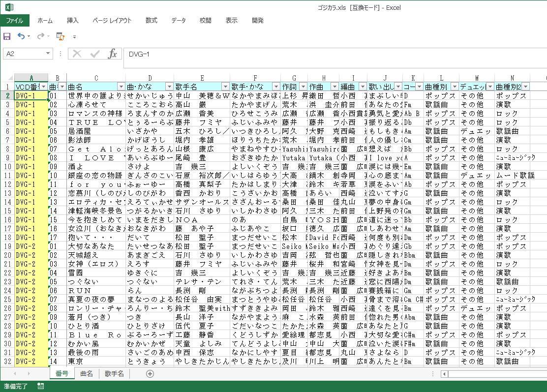Open the 挿入 ribbon tab

(x=73, y=21)
